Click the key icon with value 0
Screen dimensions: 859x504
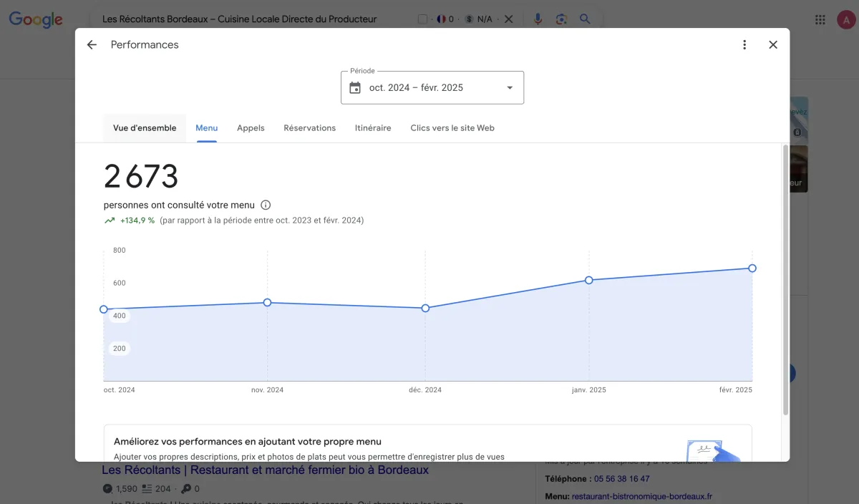pos(186,489)
